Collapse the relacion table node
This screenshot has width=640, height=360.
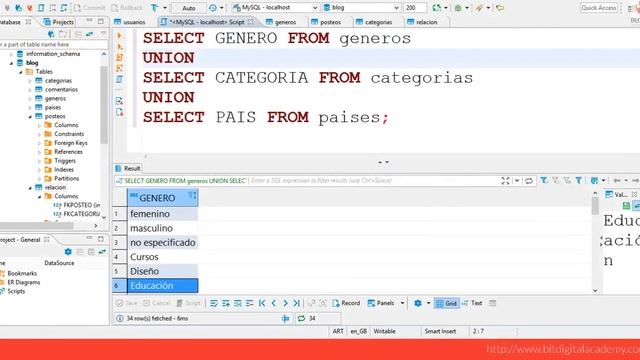point(30,187)
